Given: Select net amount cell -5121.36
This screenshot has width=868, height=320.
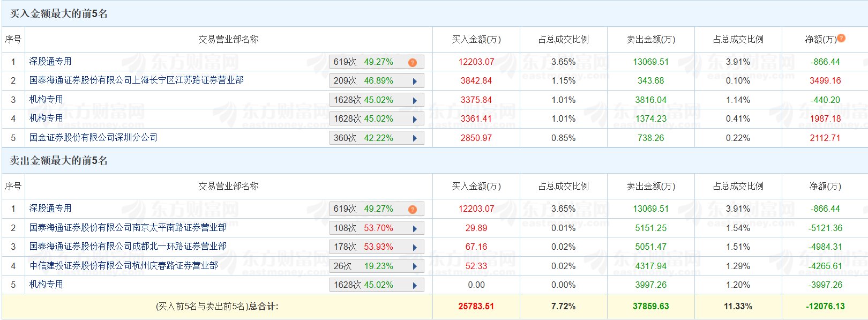Looking at the screenshot, I should point(825,228).
